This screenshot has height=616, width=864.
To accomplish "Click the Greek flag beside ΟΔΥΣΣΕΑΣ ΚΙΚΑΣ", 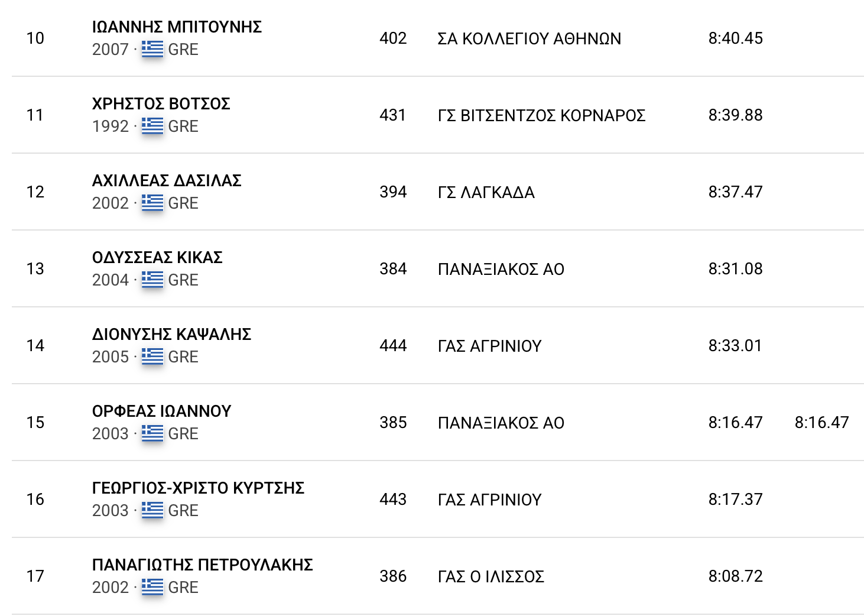I will 152,280.
